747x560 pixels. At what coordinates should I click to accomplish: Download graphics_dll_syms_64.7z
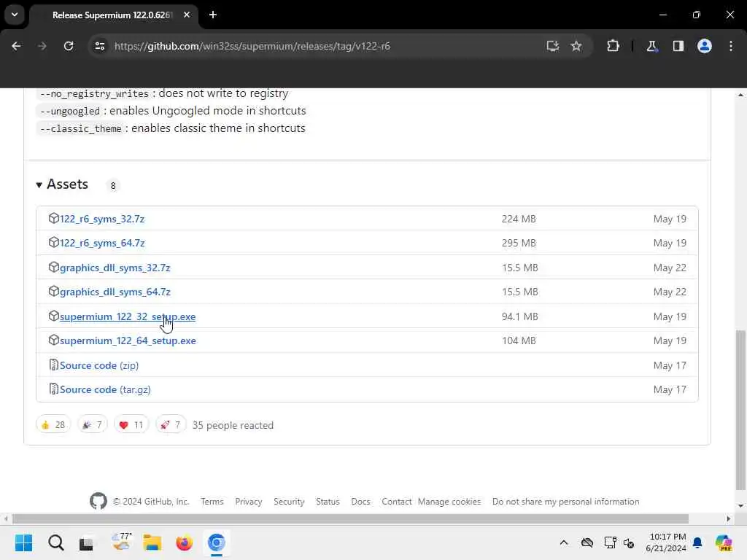[x=115, y=292]
